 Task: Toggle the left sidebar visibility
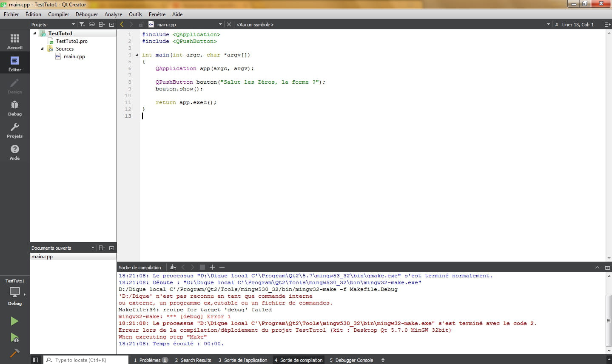pos(36,360)
